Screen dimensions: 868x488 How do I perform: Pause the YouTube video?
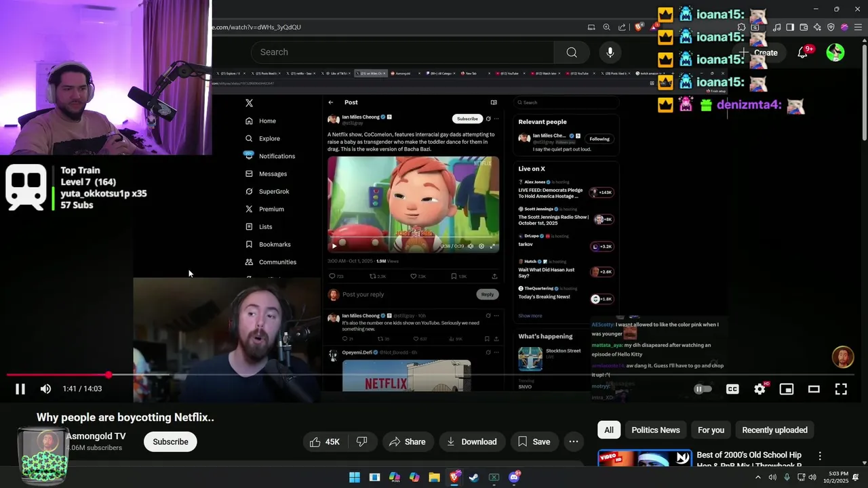20,389
